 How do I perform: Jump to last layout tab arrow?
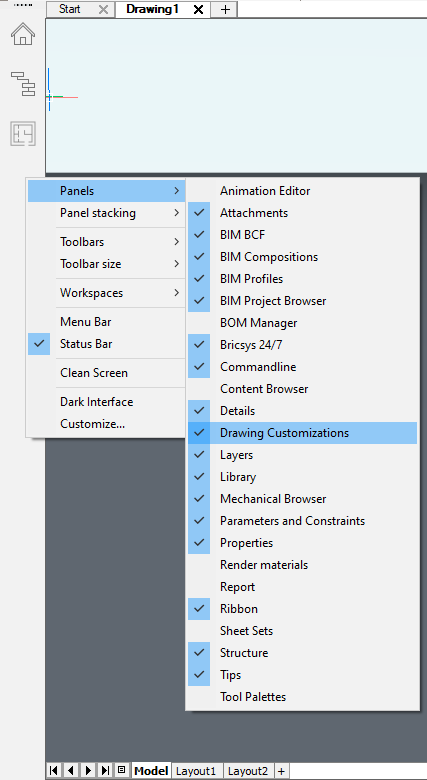point(105,771)
